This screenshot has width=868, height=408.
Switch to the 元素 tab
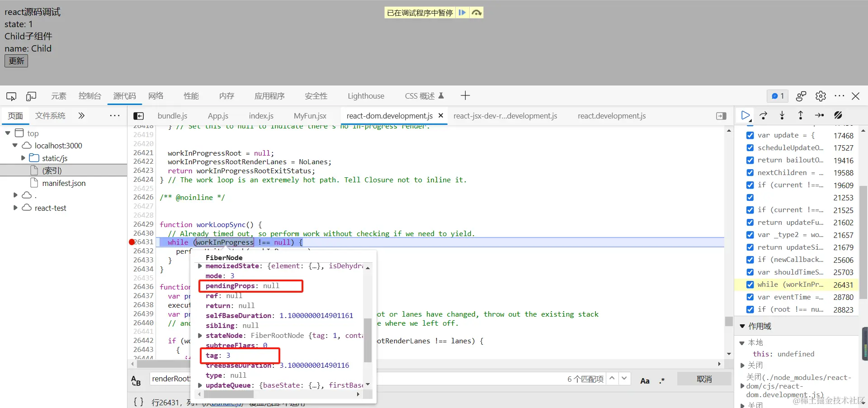click(58, 96)
